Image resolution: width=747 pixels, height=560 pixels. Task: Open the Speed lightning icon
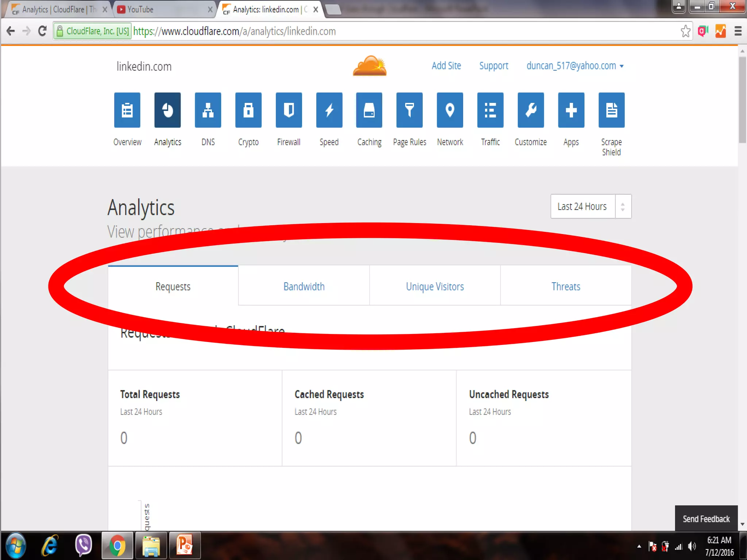point(329,110)
